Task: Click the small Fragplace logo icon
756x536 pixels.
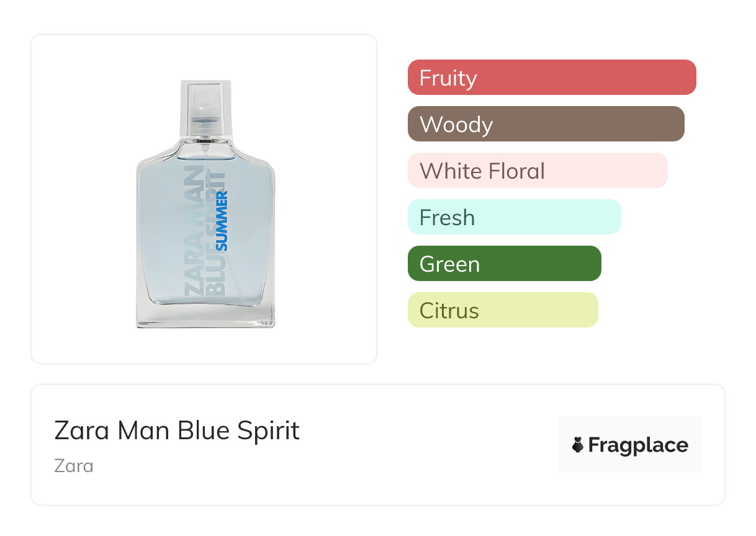Action: click(578, 445)
